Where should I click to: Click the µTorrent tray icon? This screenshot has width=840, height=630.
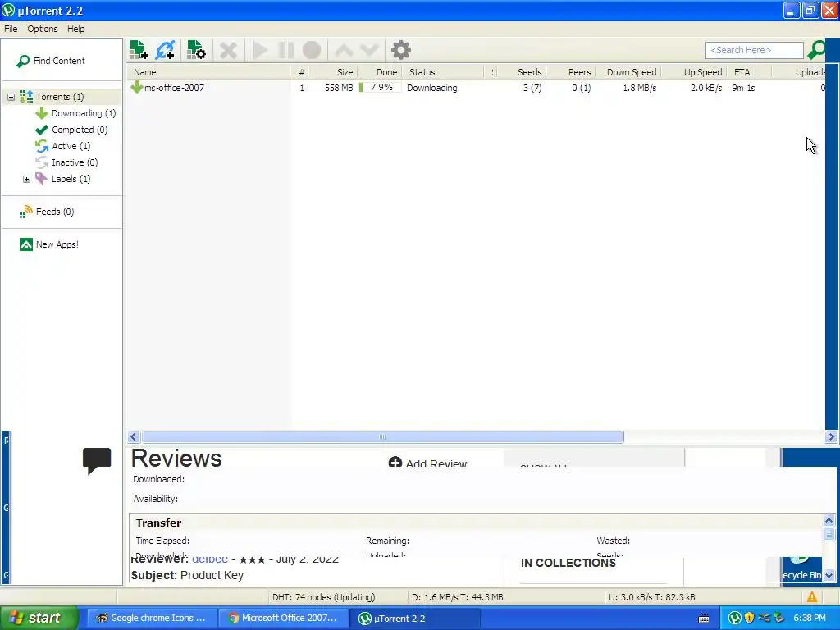(735, 619)
